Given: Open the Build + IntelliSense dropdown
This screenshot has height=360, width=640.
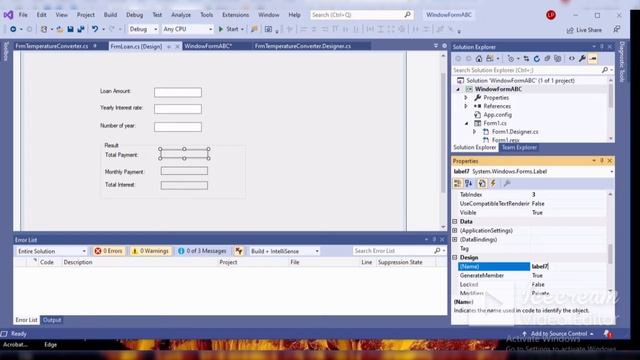Looking at the screenshot, I should [284, 251].
